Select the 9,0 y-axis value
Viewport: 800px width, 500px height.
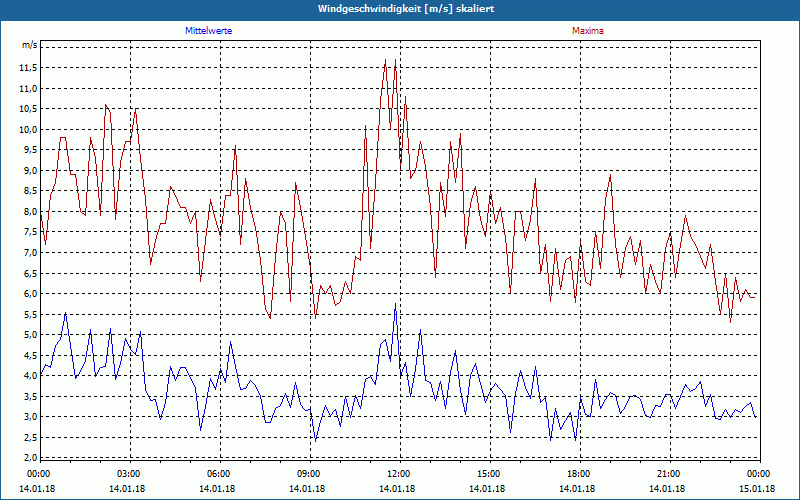point(31,171)
